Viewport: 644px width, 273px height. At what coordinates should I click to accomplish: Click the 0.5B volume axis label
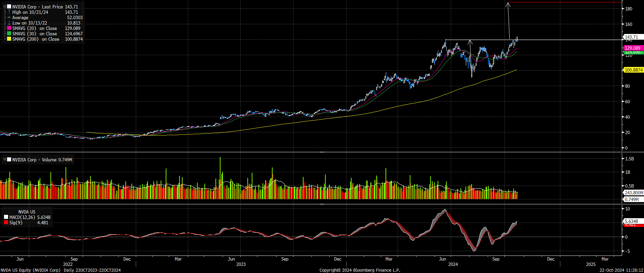tap(630, 186)
